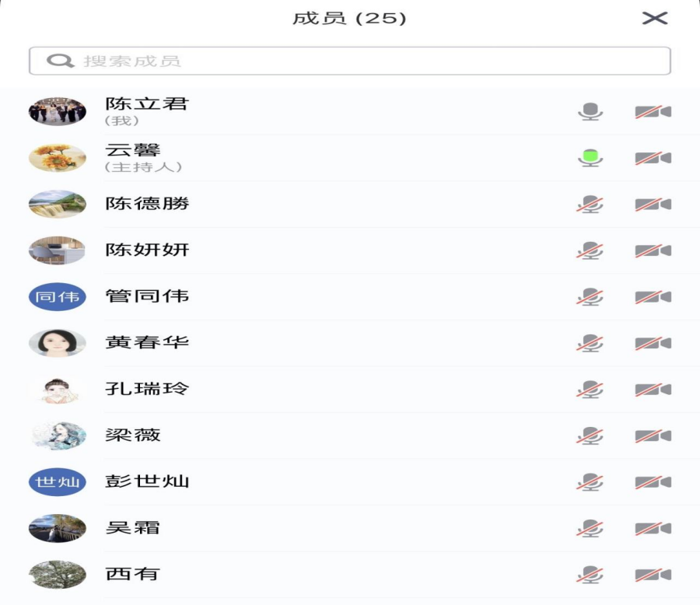This screenshot has height=605, width=700.
Task: Select the 同伟 blue avatar badge
Action: coord(58,296)
